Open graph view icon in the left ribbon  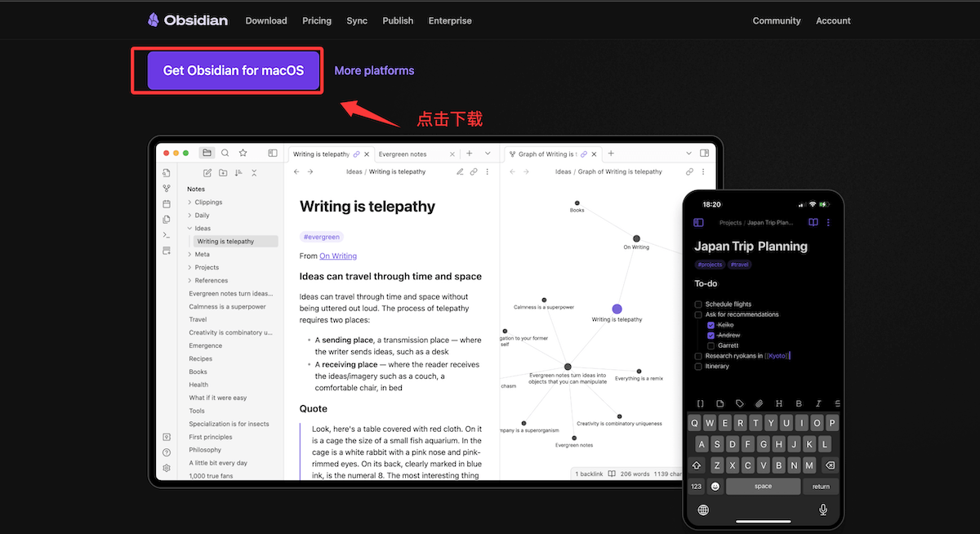(167, 189)
